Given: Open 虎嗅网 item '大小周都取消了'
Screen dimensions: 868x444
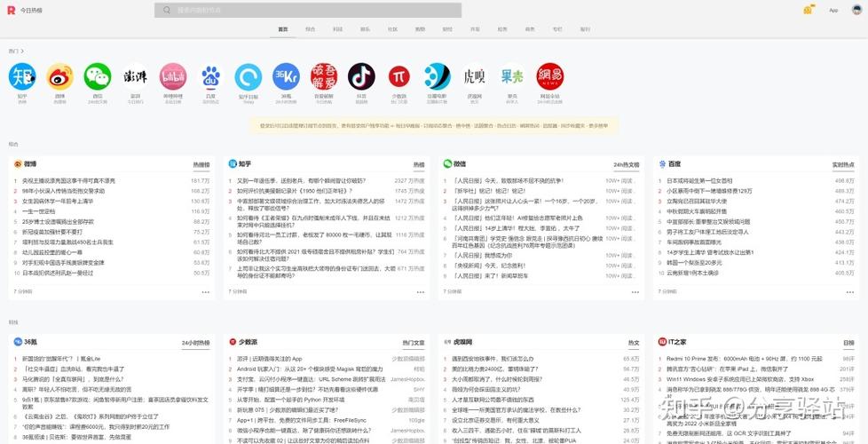Looking at the screenshot, I should coord(496,379).
